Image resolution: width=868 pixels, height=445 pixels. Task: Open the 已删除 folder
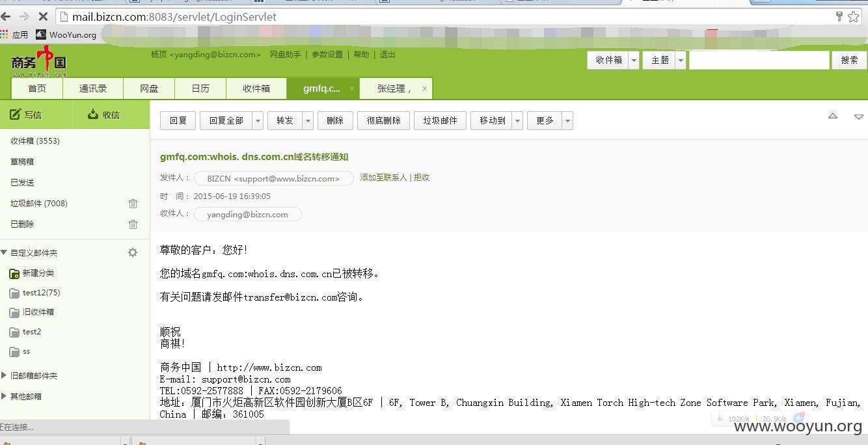coord(22,224)
